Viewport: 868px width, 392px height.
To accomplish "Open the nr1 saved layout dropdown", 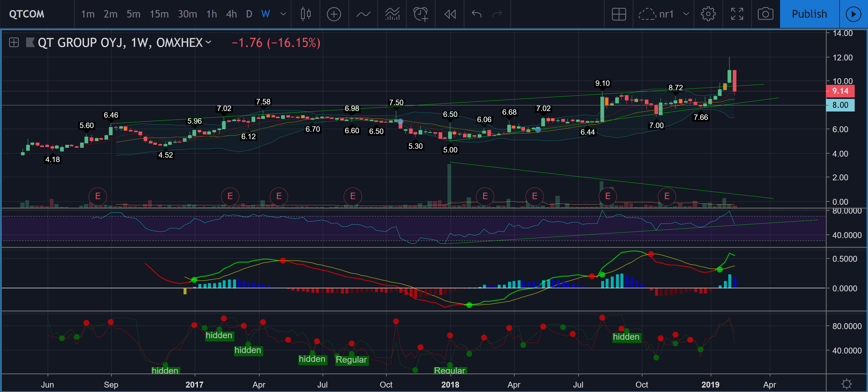I will 686,14.
